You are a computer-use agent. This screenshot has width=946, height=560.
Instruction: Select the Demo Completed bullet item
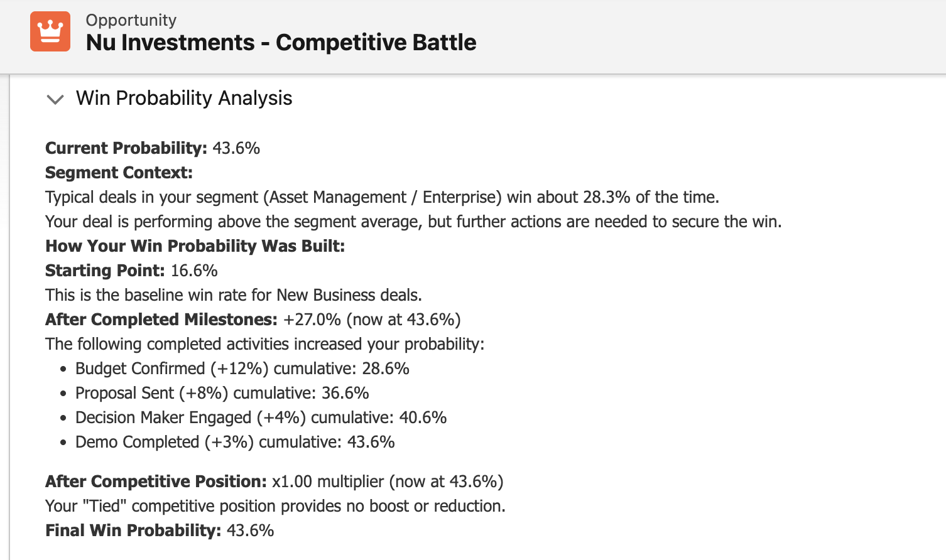click(x=235, y=442)
